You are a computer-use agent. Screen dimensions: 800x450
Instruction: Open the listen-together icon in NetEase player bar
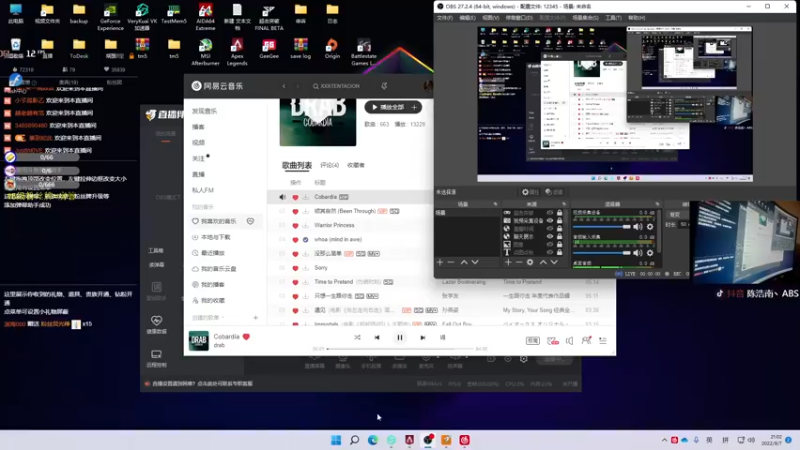[x=586, y=340]
